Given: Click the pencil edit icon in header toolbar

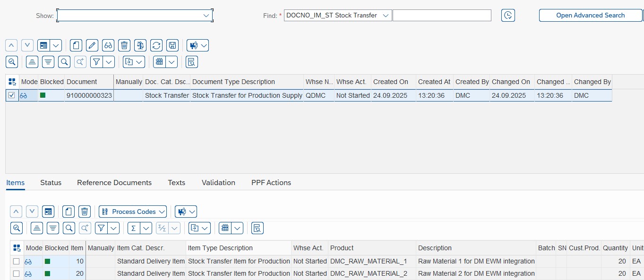Looking at the screenshot, I should point(92,45).
